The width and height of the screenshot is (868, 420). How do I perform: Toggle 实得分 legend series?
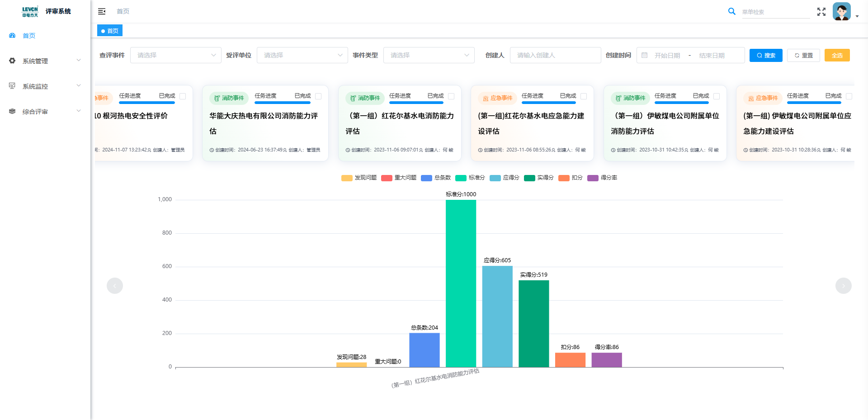point(539,178)
